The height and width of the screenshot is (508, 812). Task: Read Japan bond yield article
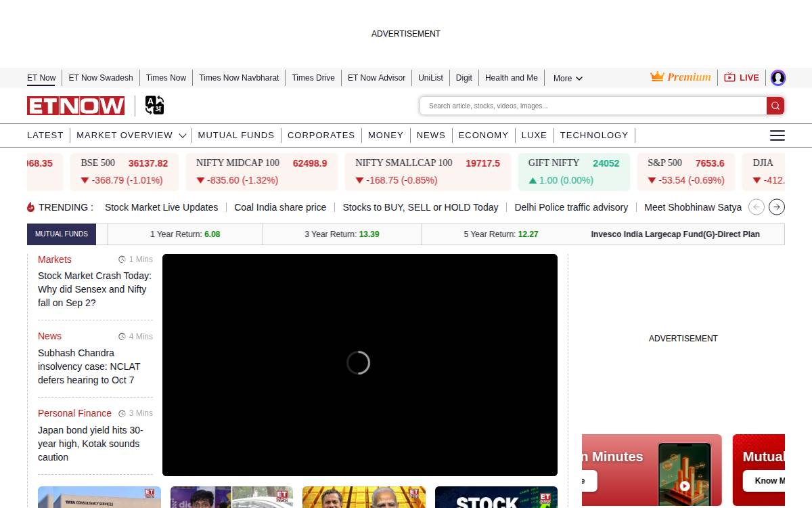91,444
